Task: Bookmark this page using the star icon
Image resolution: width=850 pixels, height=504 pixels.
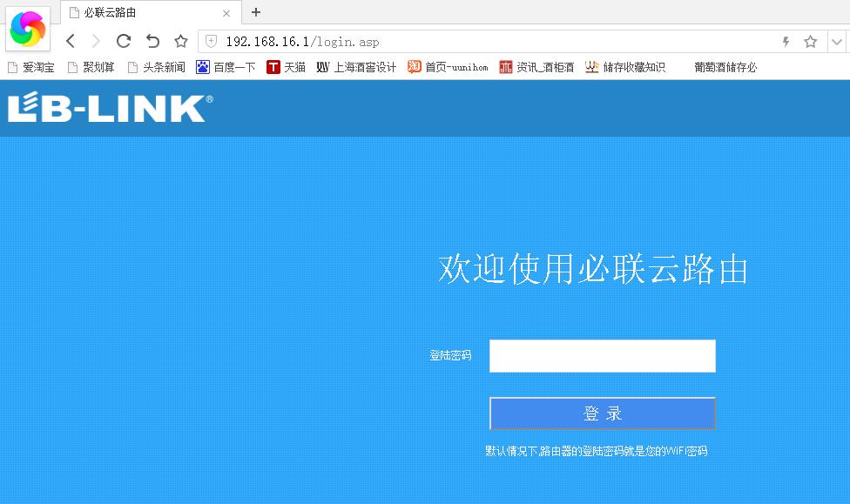Action: point(180,40)
